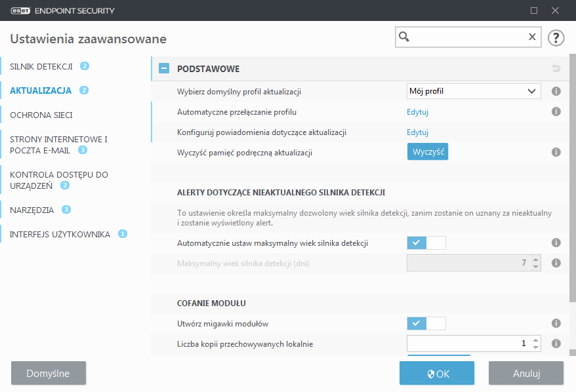Click Alerty dotyczące nieaktualnego silnika detekcji heading
The height and width of the screenshot is (392, 576).
pyautogui.click(x=281, y=192)
